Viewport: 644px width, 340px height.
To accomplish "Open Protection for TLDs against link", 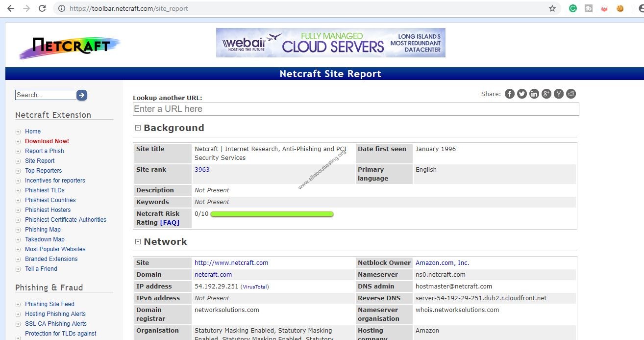I will pos(61,334).
